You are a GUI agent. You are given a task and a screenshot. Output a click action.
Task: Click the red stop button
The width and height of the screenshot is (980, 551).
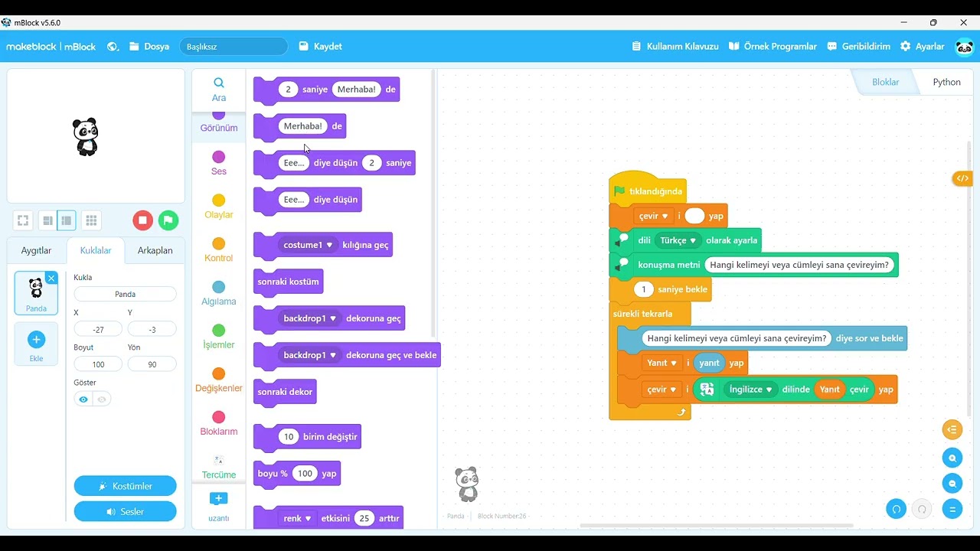pyautogui.click(x=142, y=220)
